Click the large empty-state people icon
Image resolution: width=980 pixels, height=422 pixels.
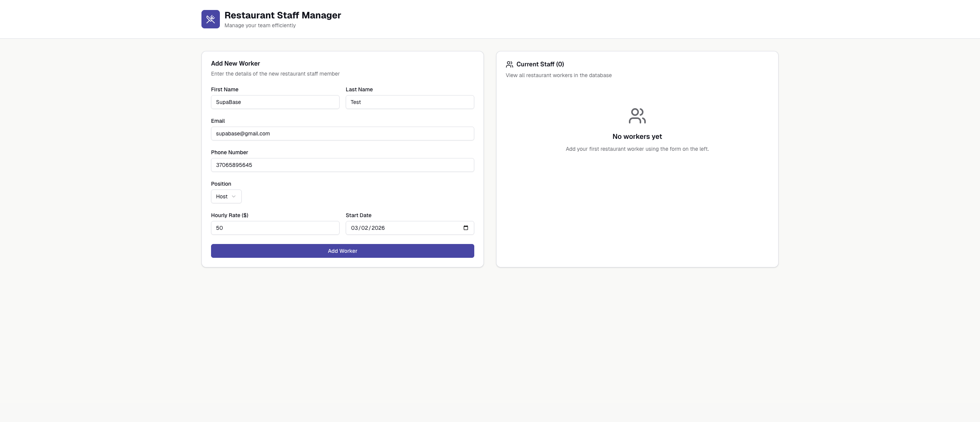(637, 116)
